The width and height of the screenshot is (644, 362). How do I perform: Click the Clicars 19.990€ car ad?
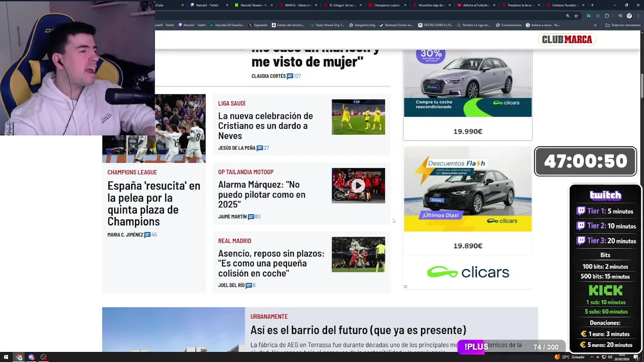pos(468,95)
